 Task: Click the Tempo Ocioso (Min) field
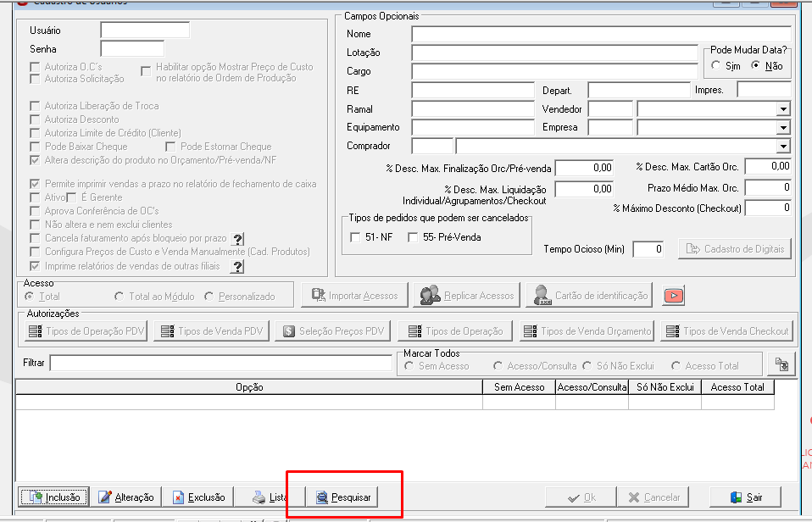[x=648, y=249]
